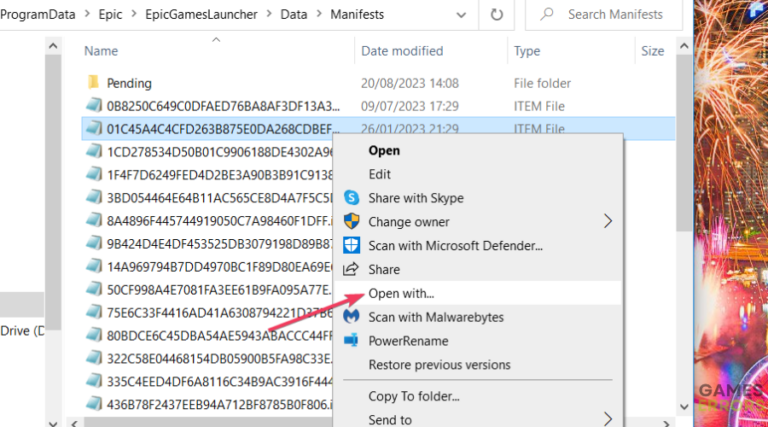Click the refresh button in address bar

pyautogui.click(x=497, y=15)
